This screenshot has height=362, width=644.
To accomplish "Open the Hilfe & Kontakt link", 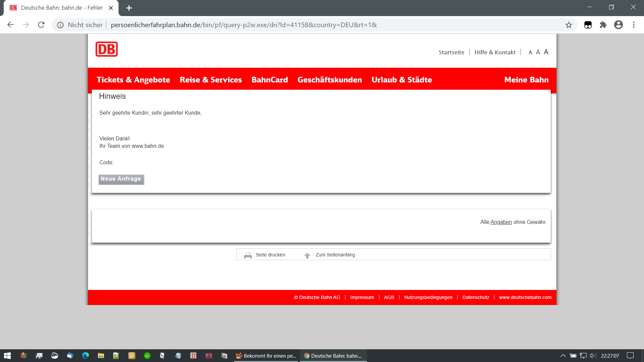I will 495,52.
